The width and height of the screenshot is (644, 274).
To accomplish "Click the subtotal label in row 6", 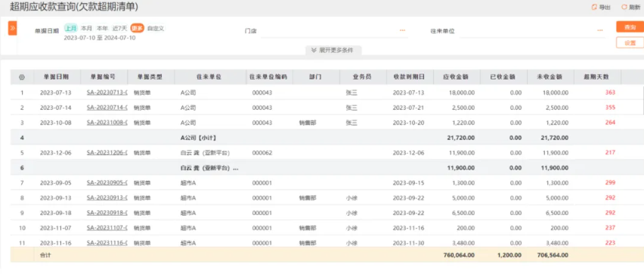I will (209, 168).
